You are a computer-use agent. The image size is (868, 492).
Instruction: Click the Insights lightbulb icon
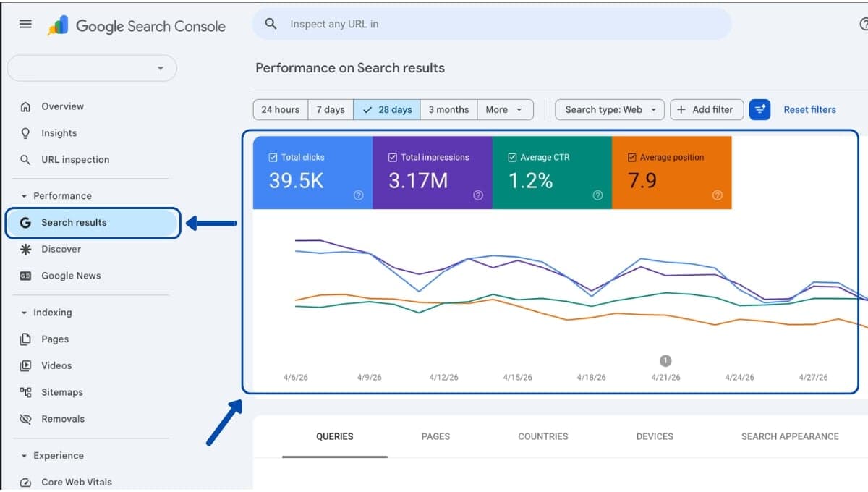pyautogui.click(x=25, y=133)
